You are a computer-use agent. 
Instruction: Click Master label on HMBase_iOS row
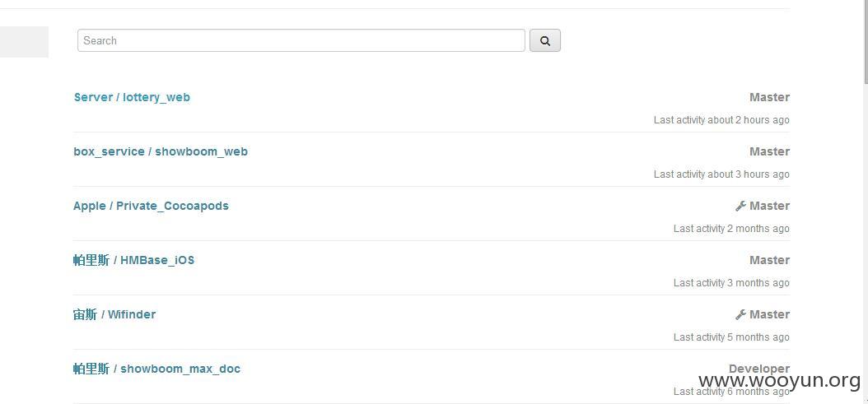coord(769,260)
